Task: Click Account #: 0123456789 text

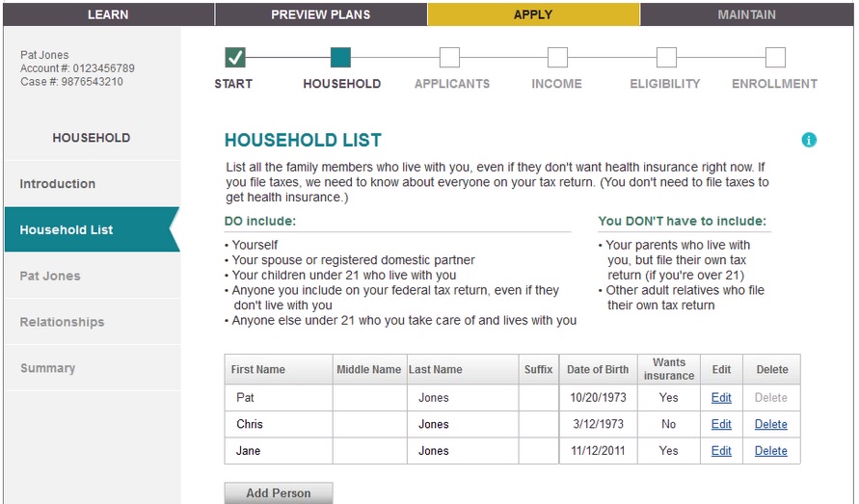Action: click(x=77, y=68)
